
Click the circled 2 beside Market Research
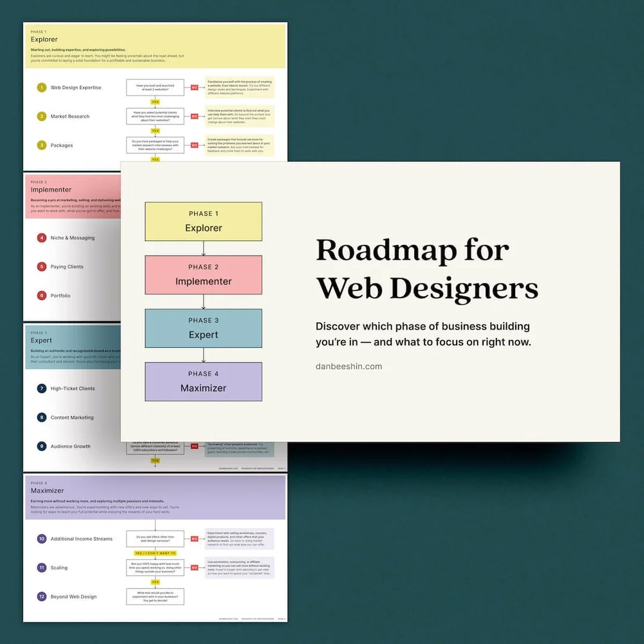click(42, 116)
